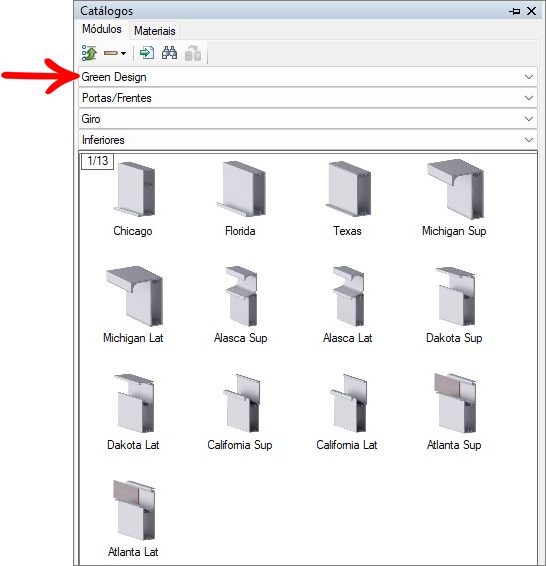Click the 1/13 page indicator
Image resolution: width=546 pixels, height=566 pixels.
[97, 161]
